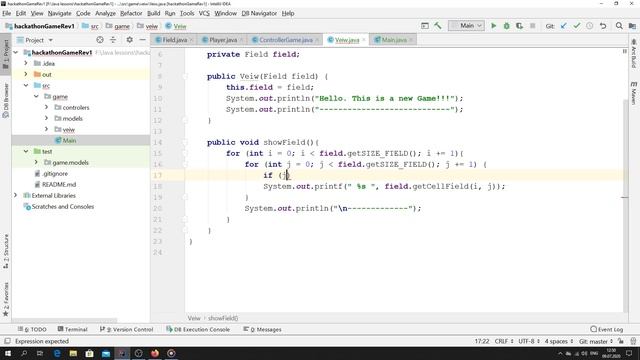Image resolution: width=640 pixels, height=360 pixels.
Task: Switch to Field.java tab
Action: pos(174,40)
